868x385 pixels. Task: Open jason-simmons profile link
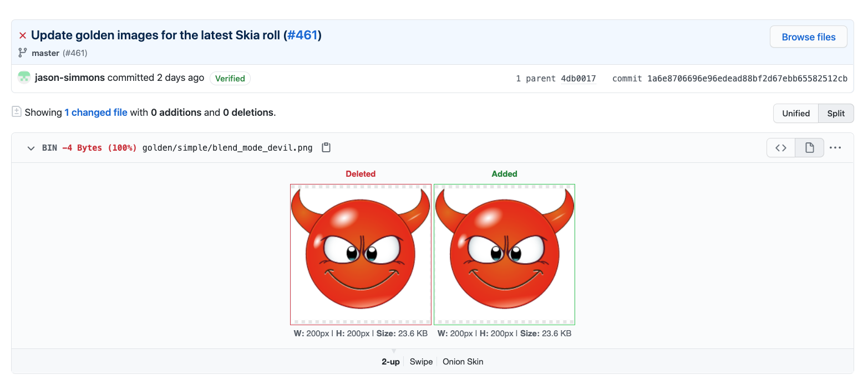click(70, 78)
